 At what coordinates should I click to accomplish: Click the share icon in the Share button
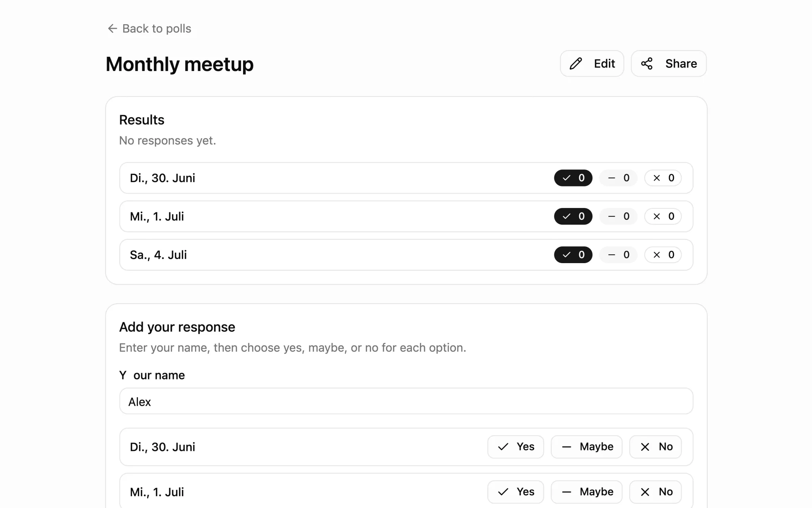(647, 63)
